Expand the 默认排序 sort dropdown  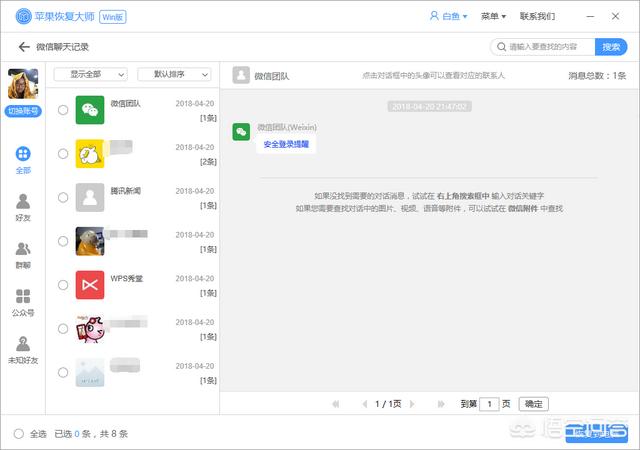(174, 74)
